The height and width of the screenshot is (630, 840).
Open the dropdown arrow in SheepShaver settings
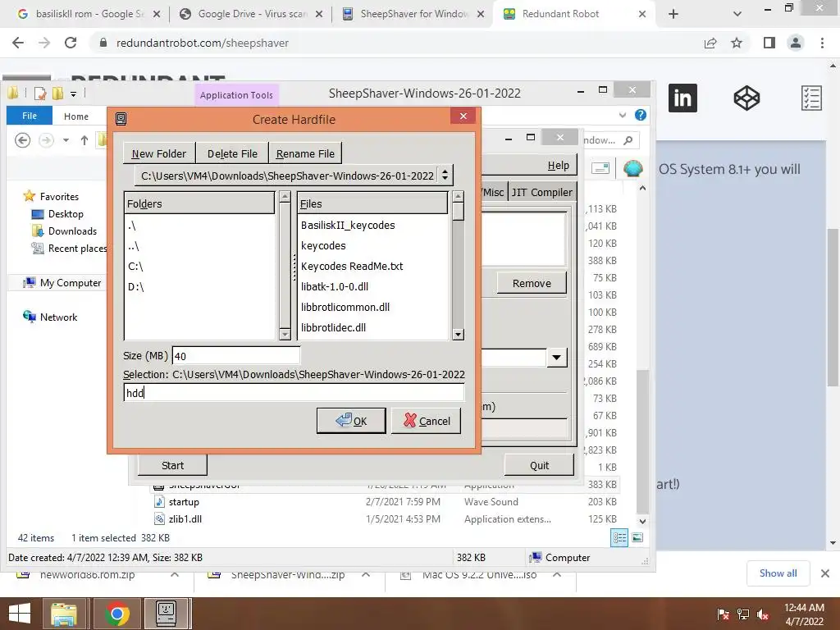coord(557,358)
